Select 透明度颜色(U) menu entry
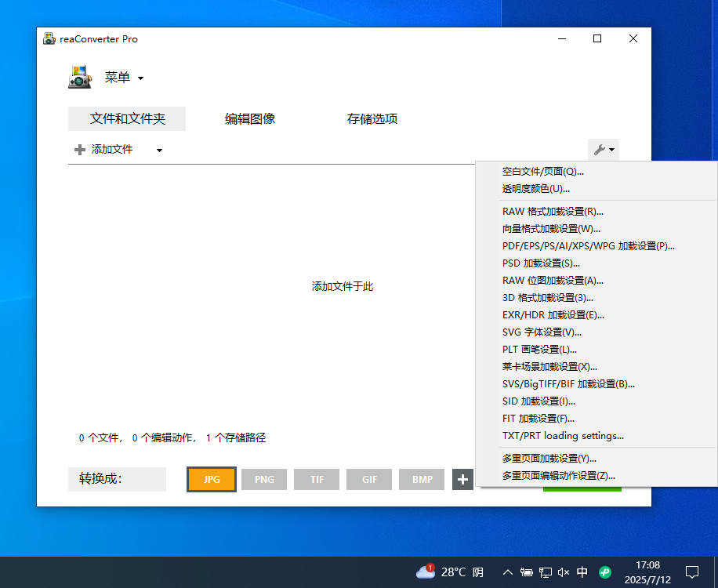718x588 pixels. (x=597, y=189)
